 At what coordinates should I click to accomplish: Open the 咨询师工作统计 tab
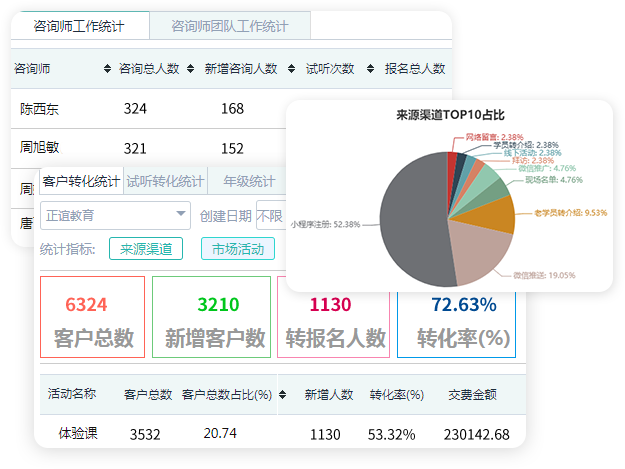coord(79,26)
